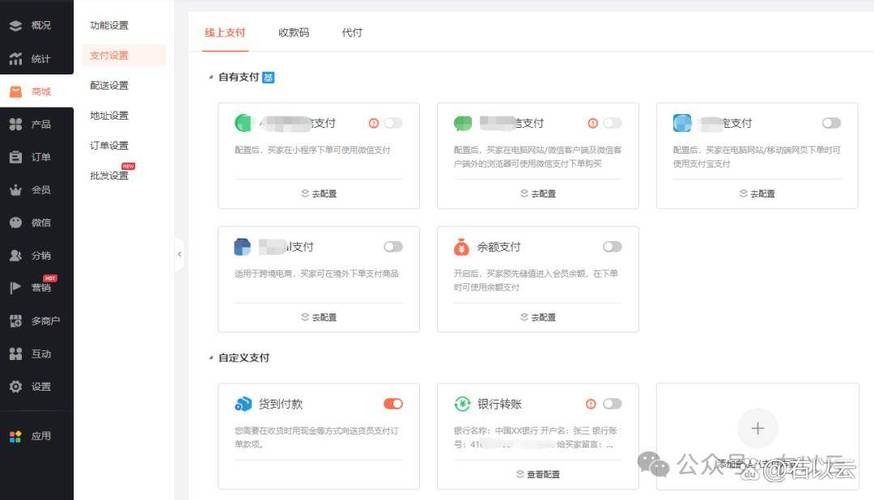The image size is (874, 500).
Task: Click the green WeChat bubbles payment icon
Action: (x=463, y=123)
